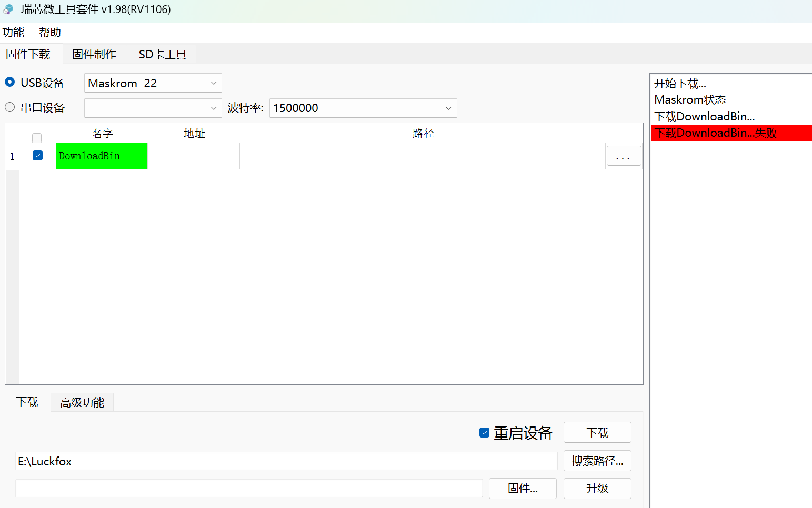
Task: Open the 波特率 1500000 dropdown
Action: click(x=363, y=108)
